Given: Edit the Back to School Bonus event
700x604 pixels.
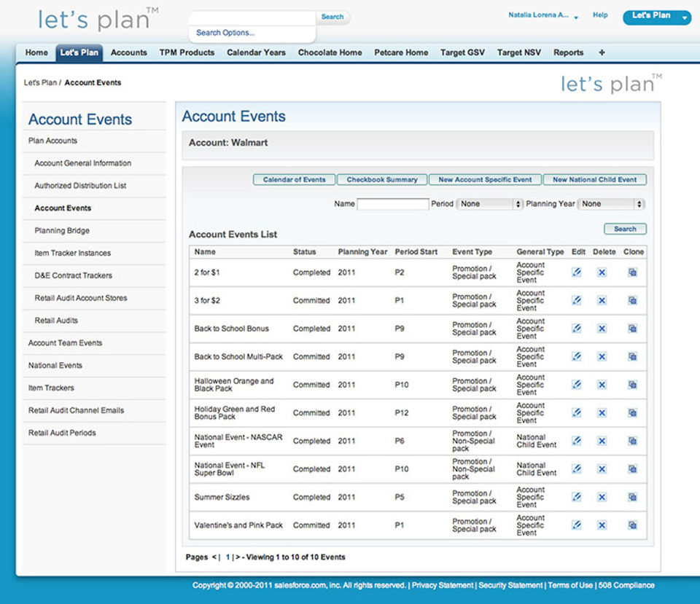Looking at the screenshot, I should click(576, 329).
